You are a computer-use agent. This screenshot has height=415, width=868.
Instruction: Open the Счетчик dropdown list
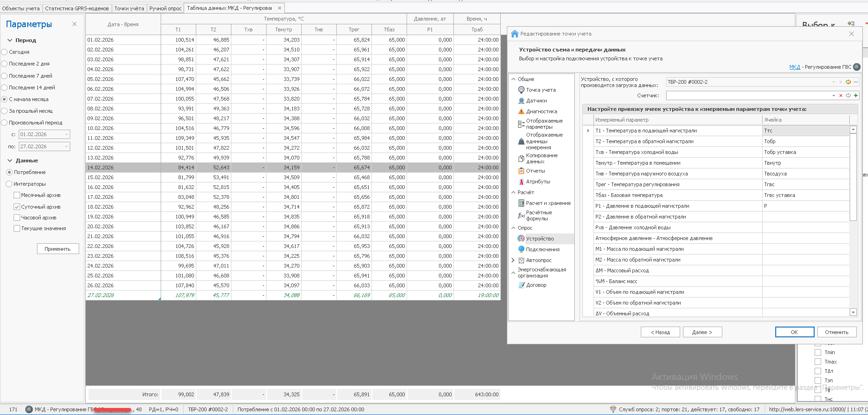point(834,95)
